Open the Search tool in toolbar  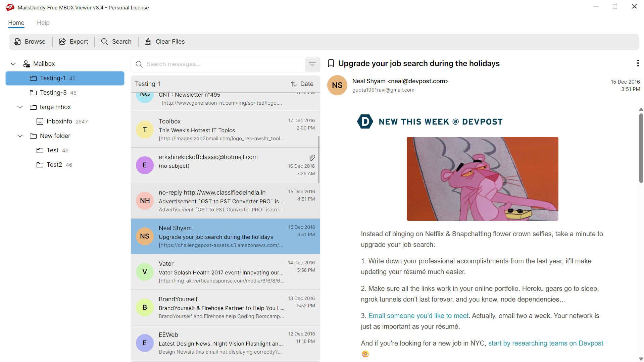tap(116, 42)
